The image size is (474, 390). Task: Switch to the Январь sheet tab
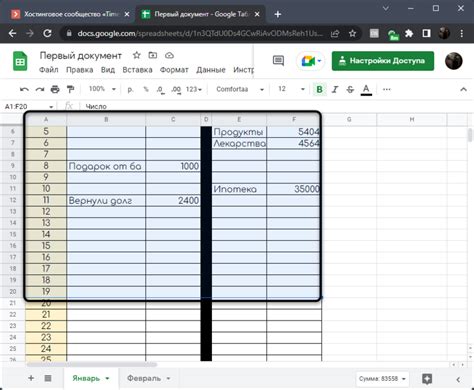coord(86,378)
